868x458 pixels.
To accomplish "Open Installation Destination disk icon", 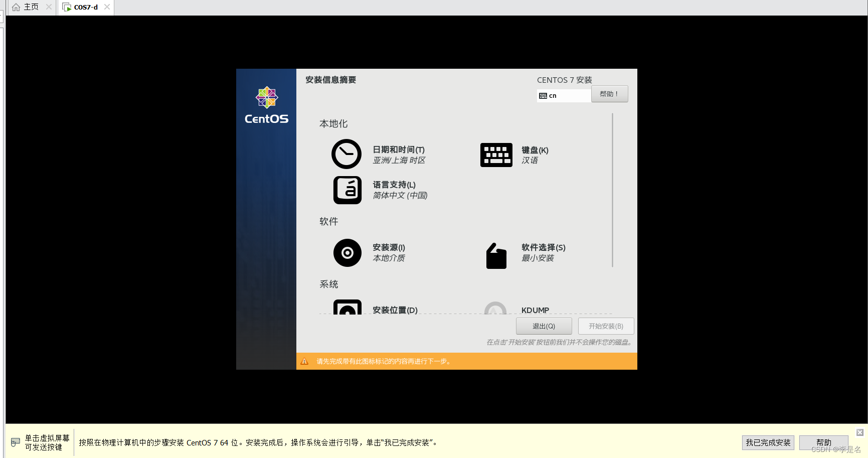I will click(x=348, y=307).
